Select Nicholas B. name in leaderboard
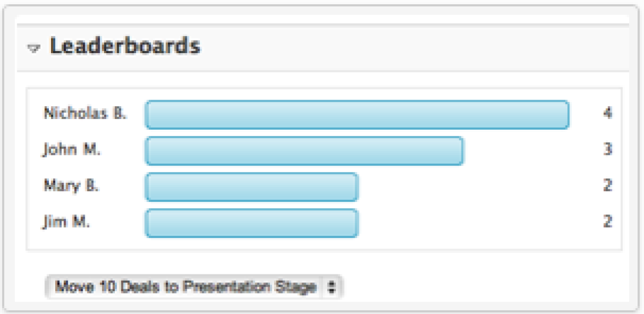Viewport: 644px width, 314px height. (85, 114)
